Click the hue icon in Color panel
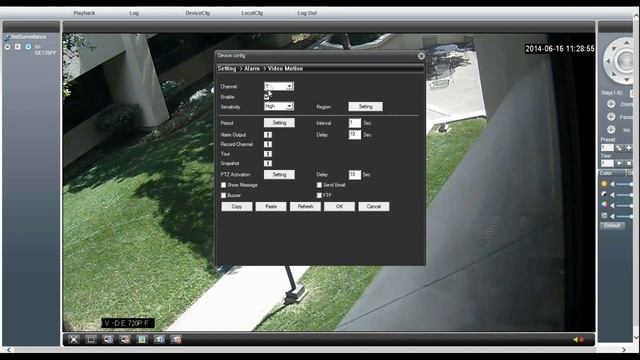The width and height of the screenshot is (640, 360). (604, 216)
